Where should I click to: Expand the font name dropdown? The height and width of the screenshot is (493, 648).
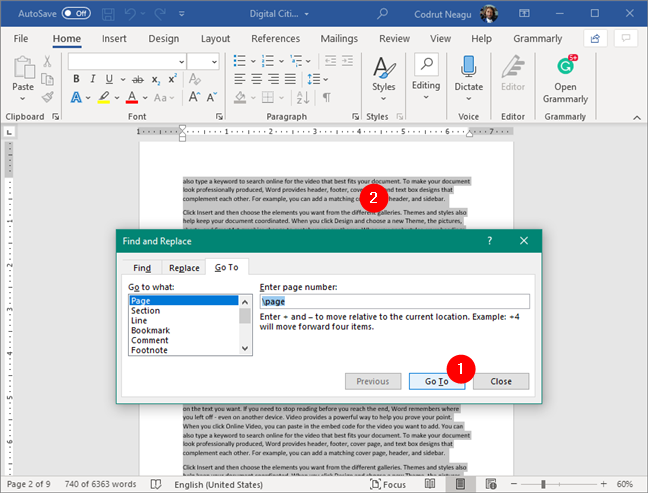(181, 62)
